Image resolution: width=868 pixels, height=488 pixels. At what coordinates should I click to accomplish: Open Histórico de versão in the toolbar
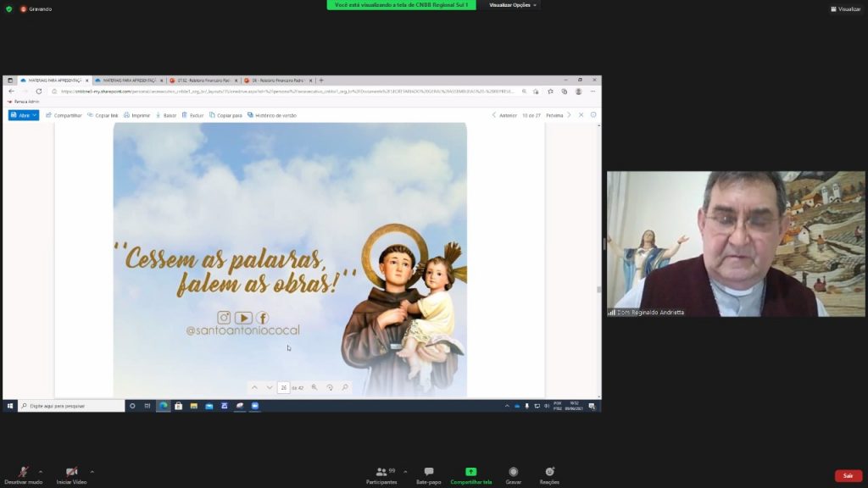[x=272, y=115]
